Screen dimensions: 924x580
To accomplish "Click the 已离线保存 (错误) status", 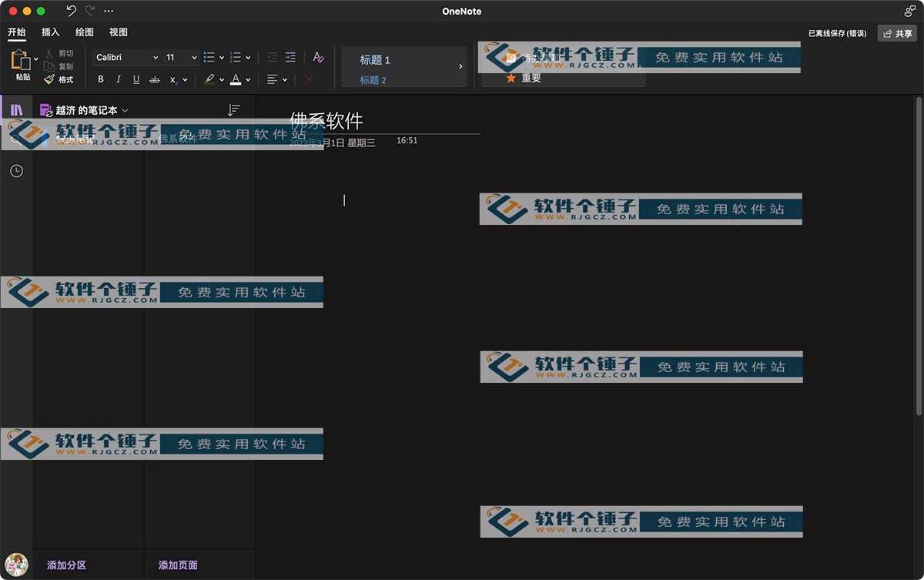I will 837,33.
